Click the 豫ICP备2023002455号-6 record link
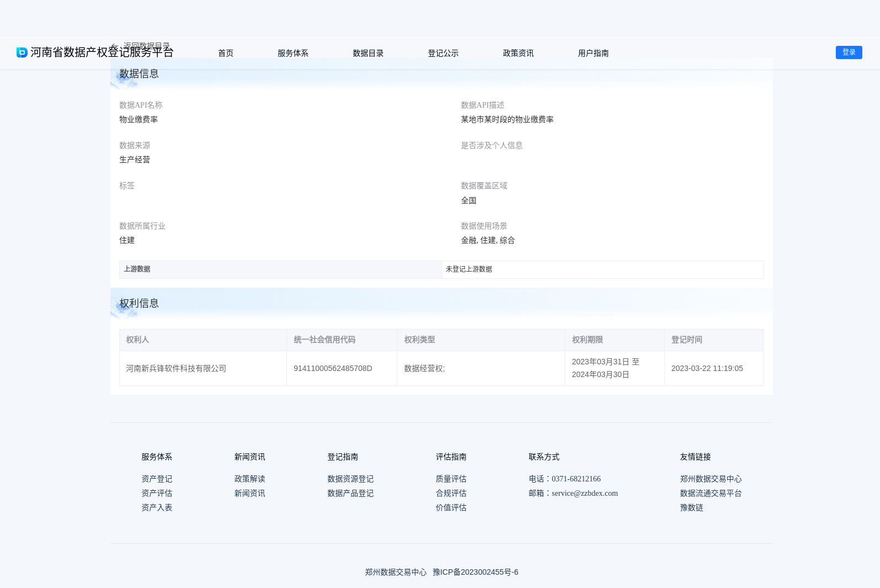Viewport: 880px width, 588px height. coord(475,572)
